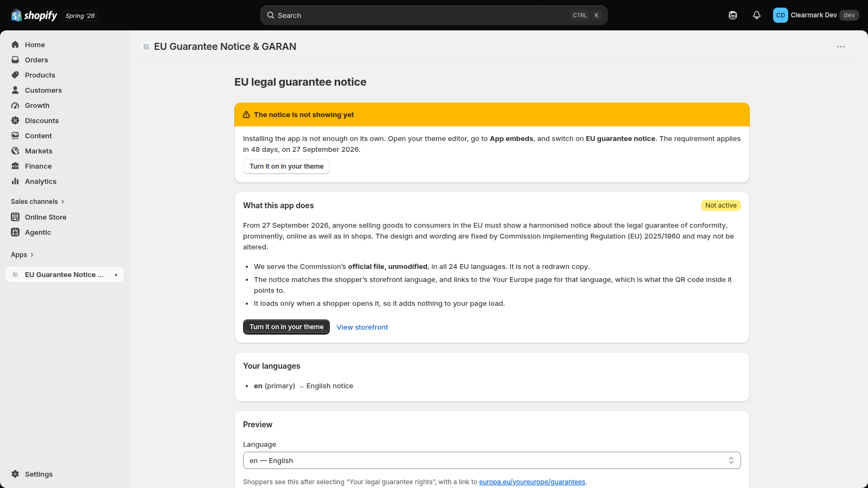The image size is (868, 488).
Task: Click The notice is not showing yet title
Action: pos(304,114)
